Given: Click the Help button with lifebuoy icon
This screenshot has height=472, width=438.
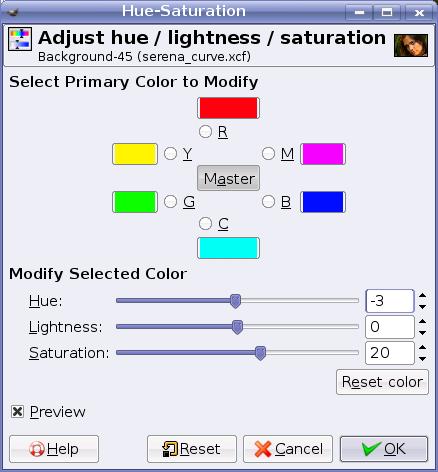Looking at the screenshot, I should pyautogui.click(x=54, y=449).
